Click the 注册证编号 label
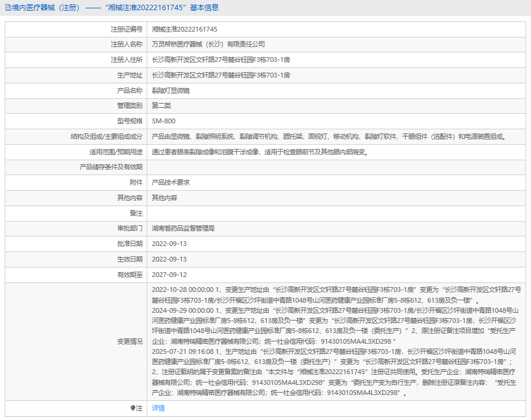Screen dimensions: 531x420 pyautogui.click(x=127, y=29)
